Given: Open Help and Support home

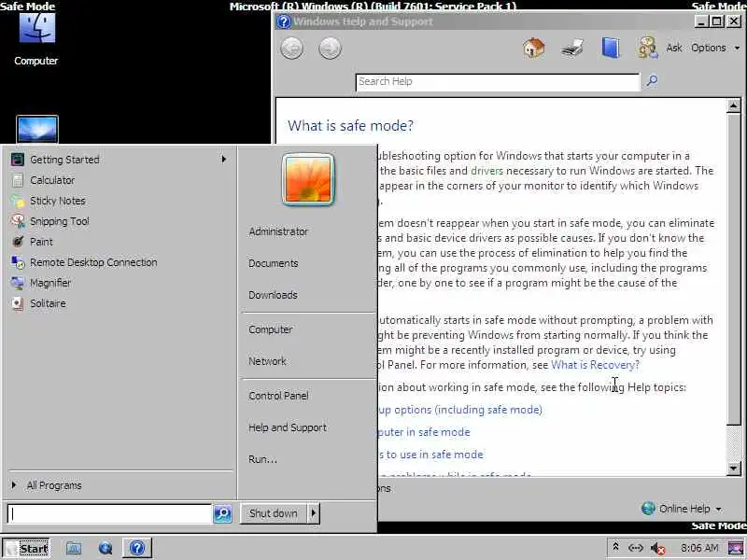Looking at the screenshot, I should point(533,49).
